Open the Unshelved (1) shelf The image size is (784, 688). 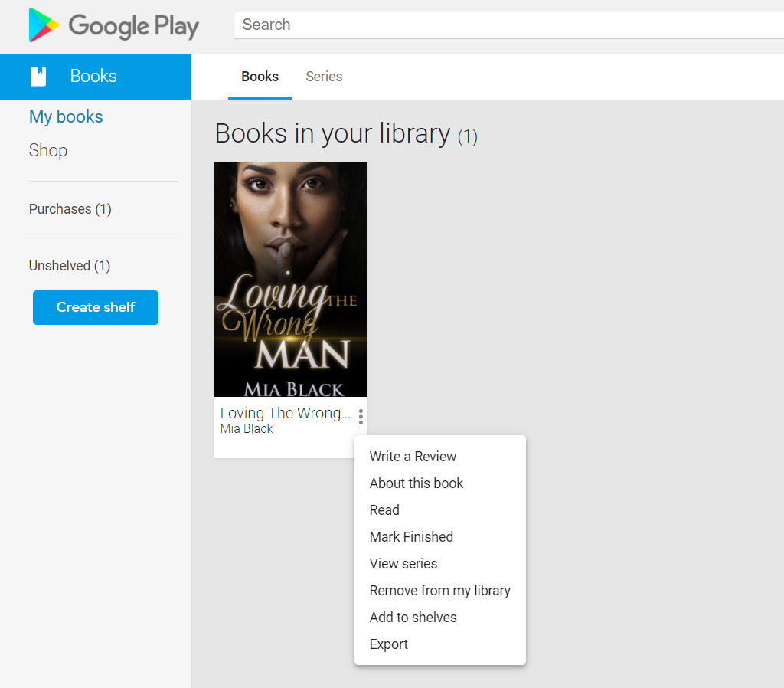click(x=70, y=266)
